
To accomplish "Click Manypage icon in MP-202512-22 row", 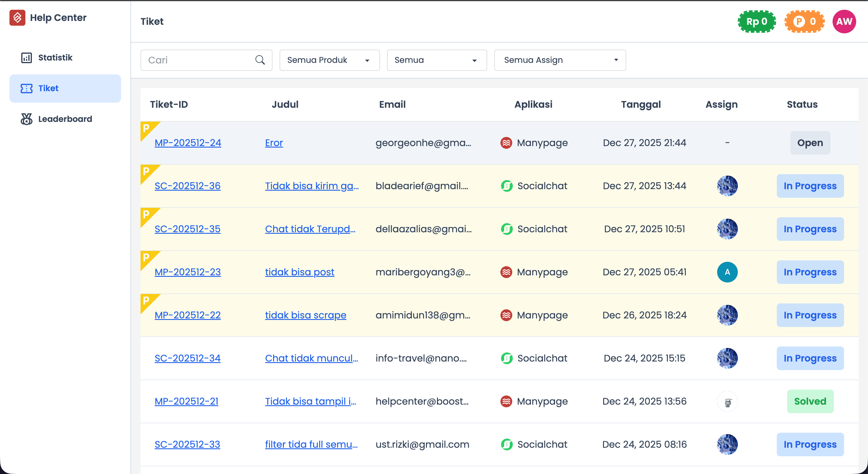I will [x=506, y=315].
